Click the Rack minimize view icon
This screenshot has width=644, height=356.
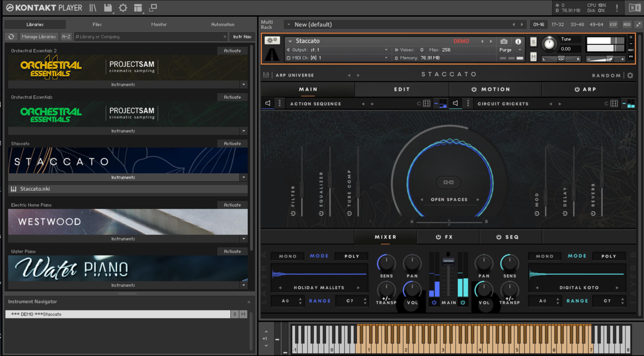[638, 25]
